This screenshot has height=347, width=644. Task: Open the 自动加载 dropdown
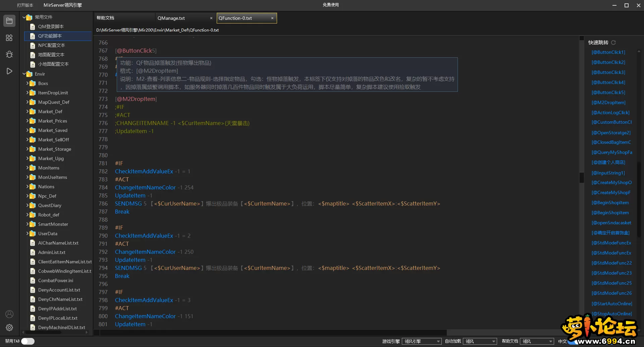pyautogui.click(x=480, y=341)
